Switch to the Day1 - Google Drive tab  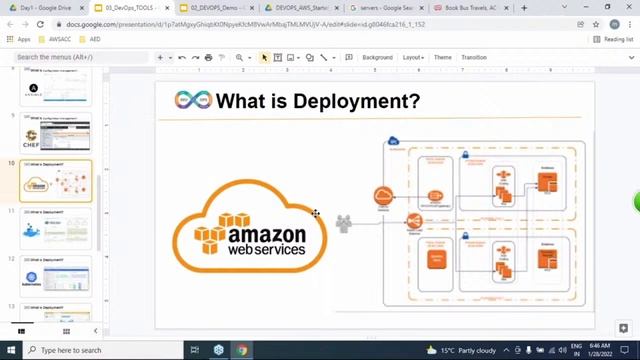click(46, 8)
